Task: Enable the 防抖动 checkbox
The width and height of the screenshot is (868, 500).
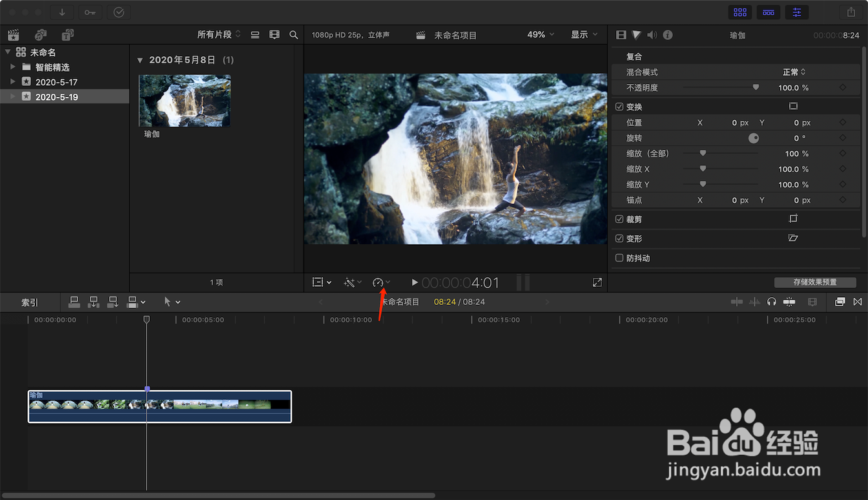Action: click(x=619, y=258)
